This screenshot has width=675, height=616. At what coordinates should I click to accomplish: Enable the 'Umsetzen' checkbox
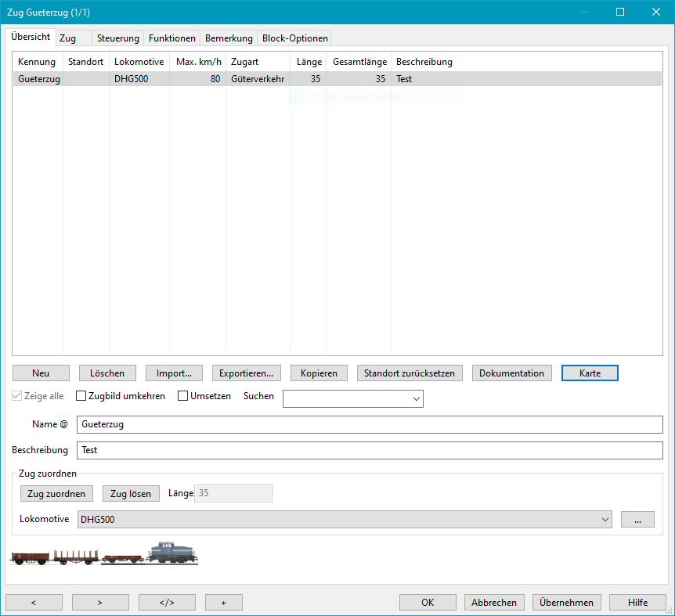point(184,396)
